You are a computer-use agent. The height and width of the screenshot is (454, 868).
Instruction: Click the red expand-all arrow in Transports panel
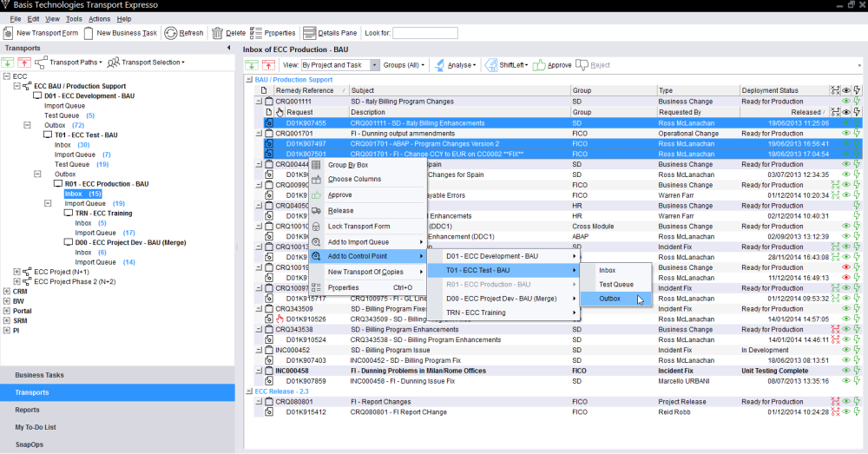click(x=25, y=63)
